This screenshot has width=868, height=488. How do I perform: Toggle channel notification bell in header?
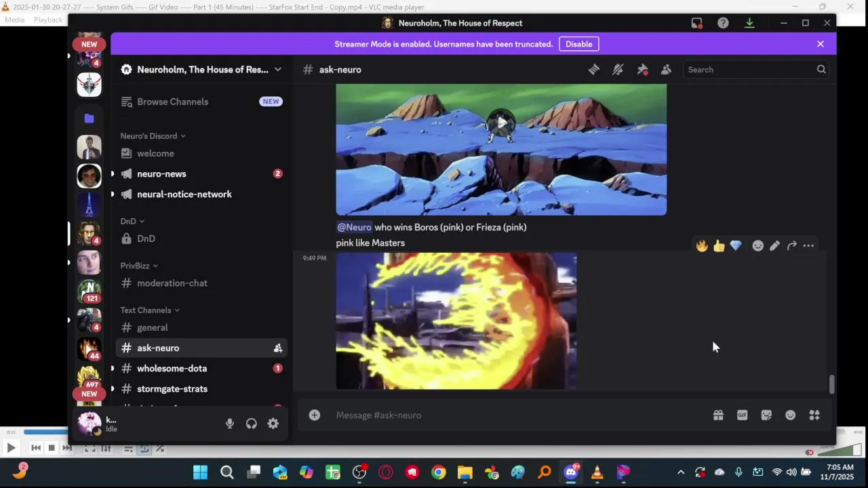618,69
